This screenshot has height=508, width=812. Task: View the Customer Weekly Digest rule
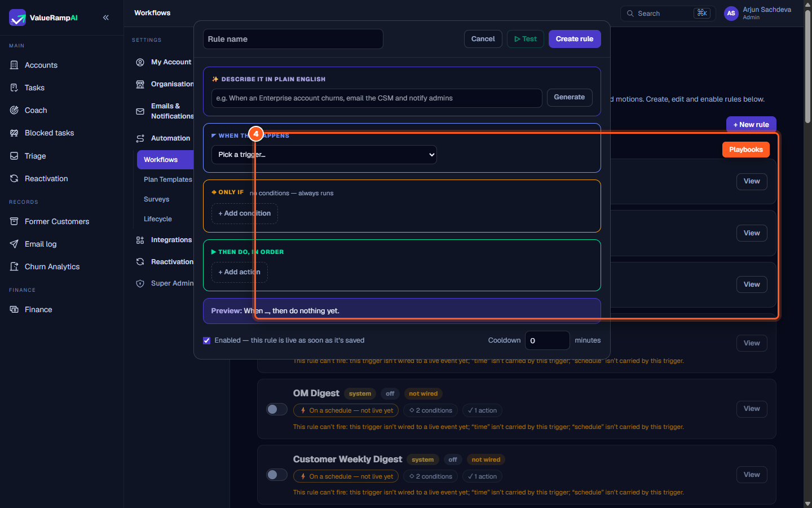coord(752,475)
